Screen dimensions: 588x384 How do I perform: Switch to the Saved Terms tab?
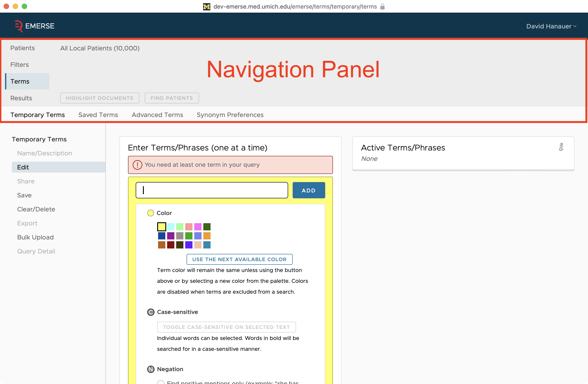pos(98,115)
